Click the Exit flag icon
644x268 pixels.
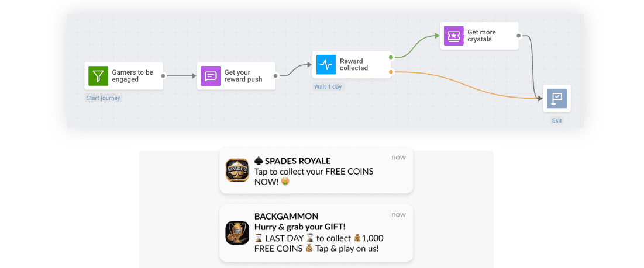pyautogui.click(x=556, y=99)
